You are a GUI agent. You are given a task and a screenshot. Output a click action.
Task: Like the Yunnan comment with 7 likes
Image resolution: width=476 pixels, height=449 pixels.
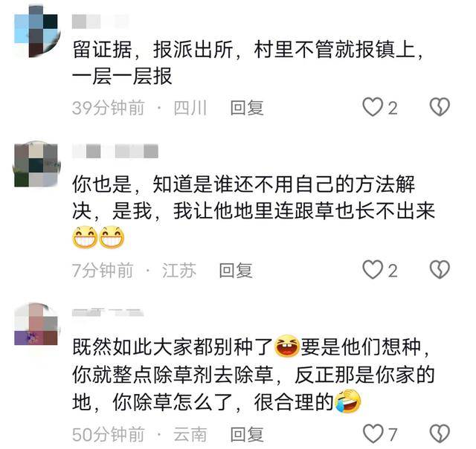pyautogui.click(x=373, y=433)
